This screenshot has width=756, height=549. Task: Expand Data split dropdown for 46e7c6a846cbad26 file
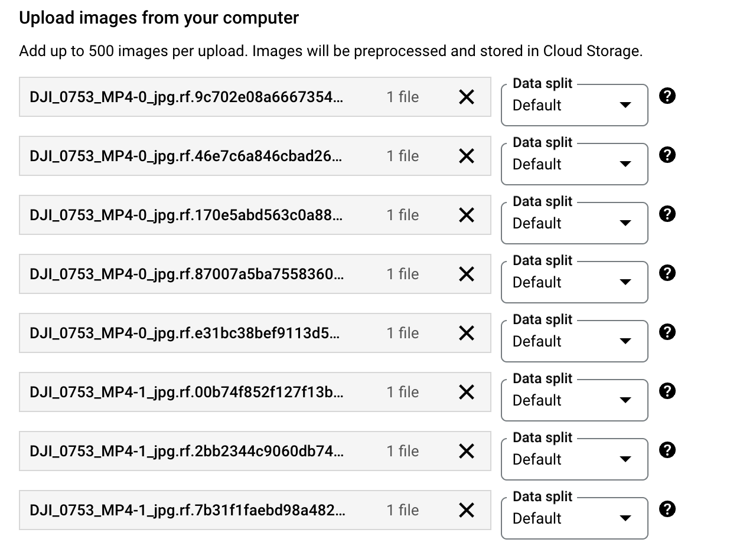tap(574, 164)
